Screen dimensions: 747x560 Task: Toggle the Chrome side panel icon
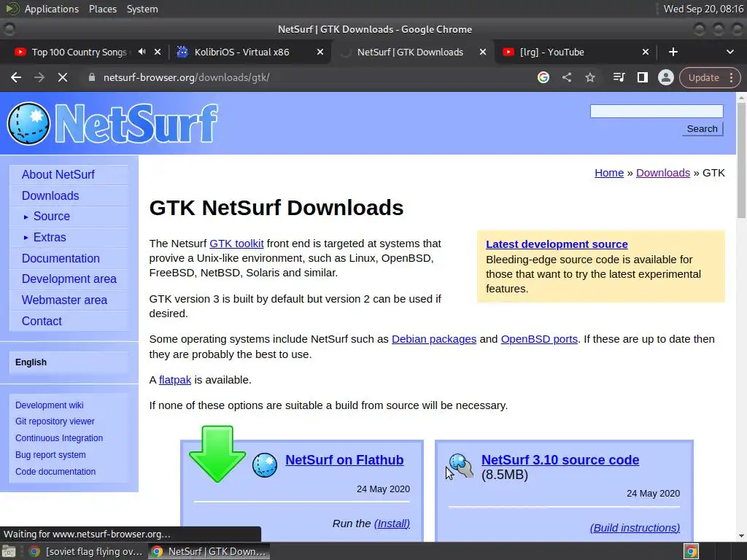642,77
